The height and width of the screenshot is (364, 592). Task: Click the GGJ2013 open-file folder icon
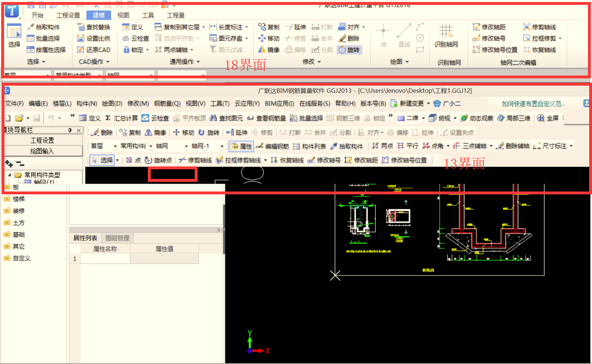tap(19, 118)
